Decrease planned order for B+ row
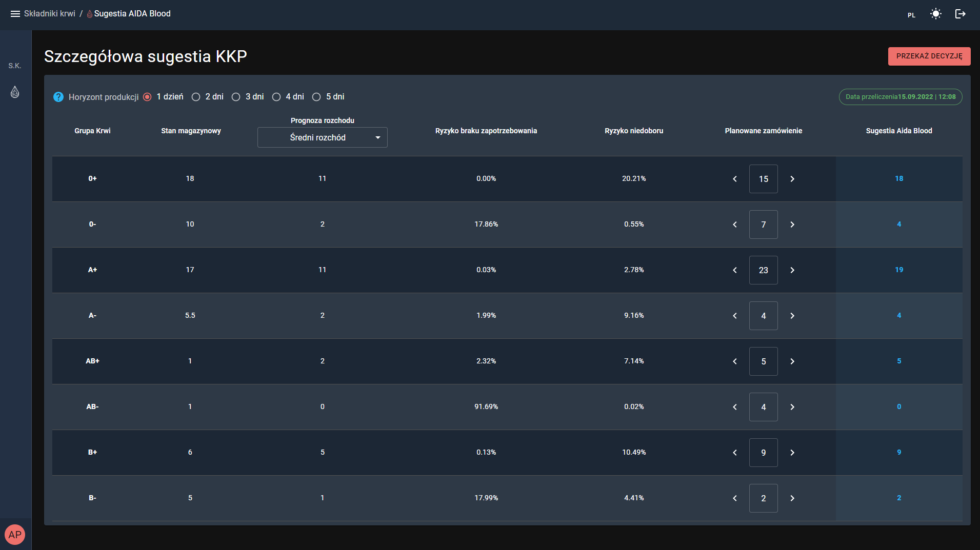 tap(735, 453)
